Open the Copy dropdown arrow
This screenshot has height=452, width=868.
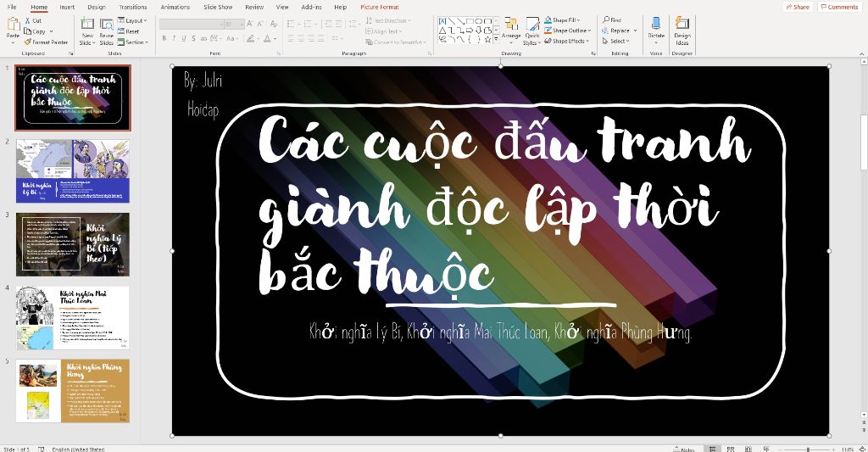pos(52,31)
